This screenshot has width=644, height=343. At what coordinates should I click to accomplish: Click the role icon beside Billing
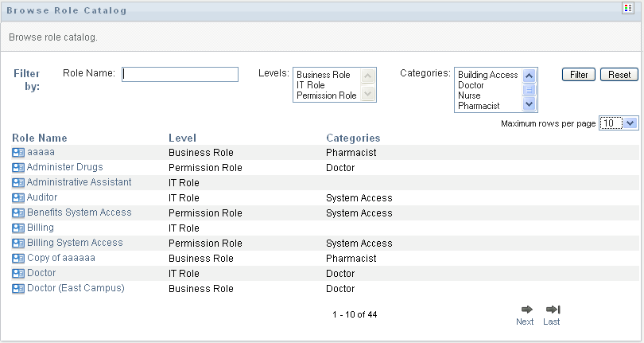click(18, 228)
